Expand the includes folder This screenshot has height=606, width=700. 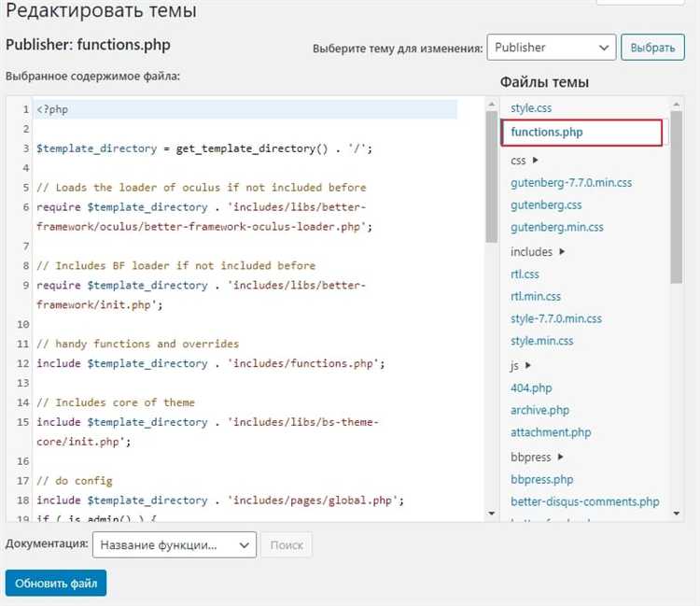538,252
